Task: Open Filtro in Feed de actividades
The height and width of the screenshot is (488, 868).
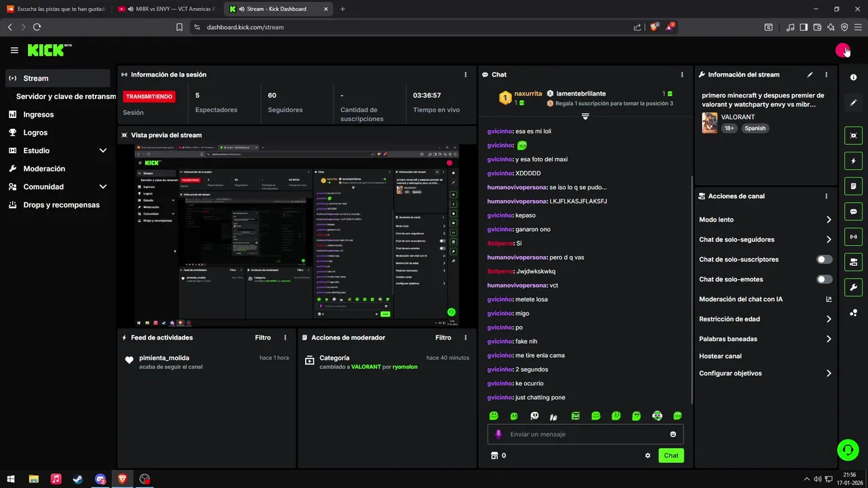Action: [262, 338]
